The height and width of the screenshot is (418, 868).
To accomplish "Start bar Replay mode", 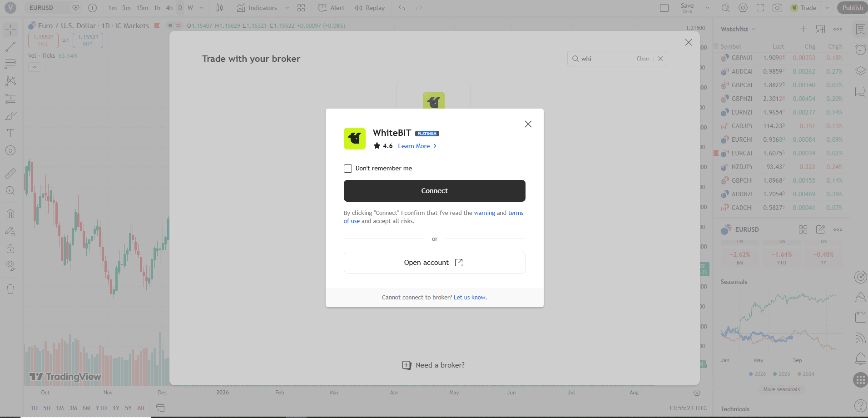I will [370, 8].
